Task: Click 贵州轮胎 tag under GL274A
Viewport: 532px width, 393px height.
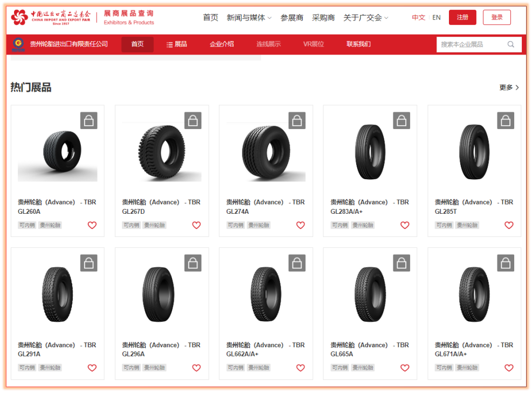Action: (x=258, y=225)
